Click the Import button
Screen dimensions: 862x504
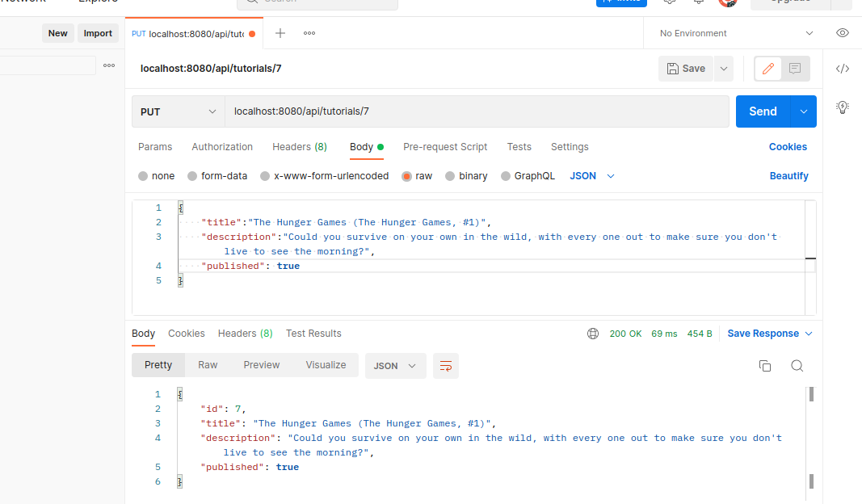pos(98,33)
